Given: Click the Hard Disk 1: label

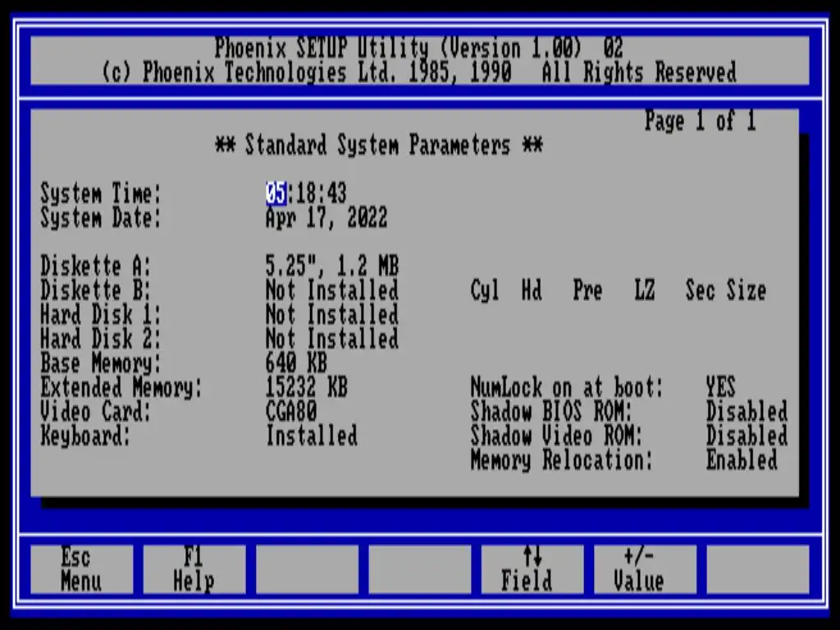Looking at the screenshot, I should [101, 314].
